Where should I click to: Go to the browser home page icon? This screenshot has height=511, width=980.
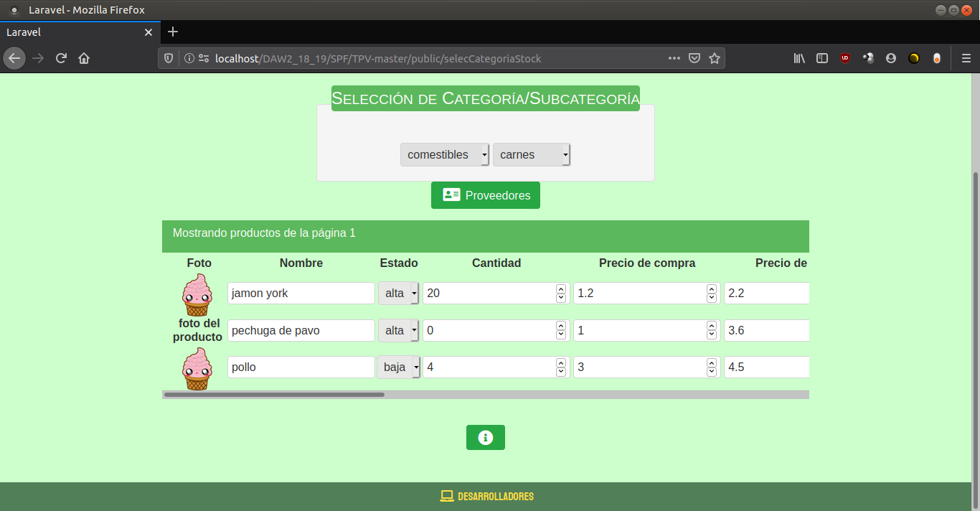click(x=84, y=58)
